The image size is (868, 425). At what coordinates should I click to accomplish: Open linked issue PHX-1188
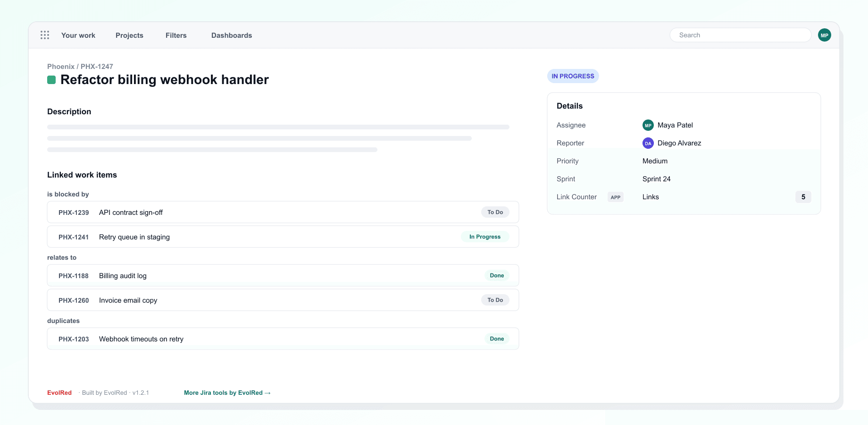point(74,276)
